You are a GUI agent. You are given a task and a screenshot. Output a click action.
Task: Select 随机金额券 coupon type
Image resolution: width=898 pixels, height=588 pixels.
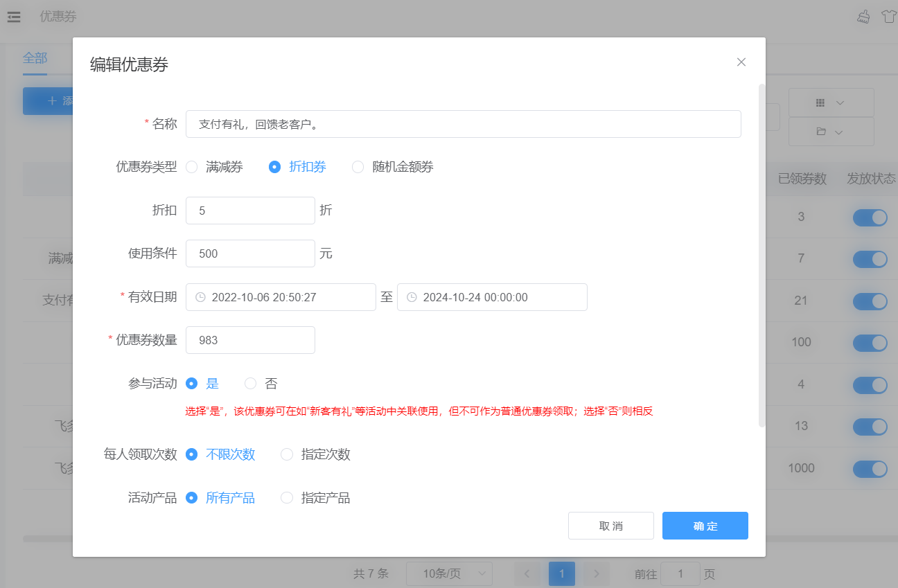coord(358,167)
